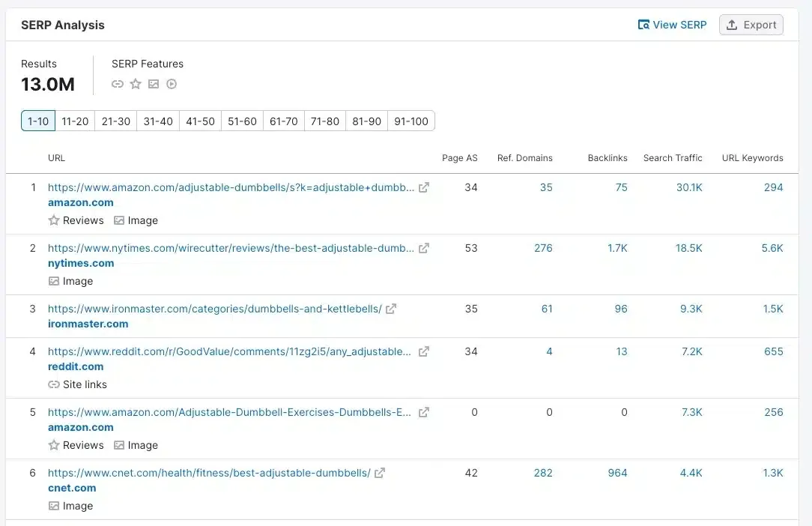The width and height of the screenshot is (812, 526).
Task: Open first amazon.com result via external link icon
Action: 425,187
